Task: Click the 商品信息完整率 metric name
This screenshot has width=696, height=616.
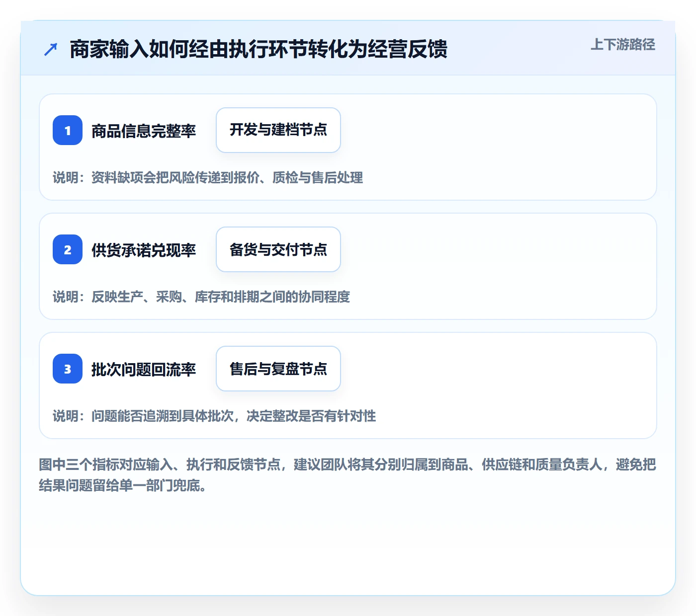Action: [x=144, y=131]
